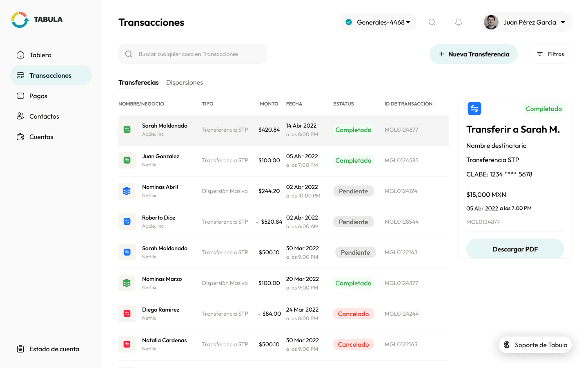Open the Filtros panel

550,54
